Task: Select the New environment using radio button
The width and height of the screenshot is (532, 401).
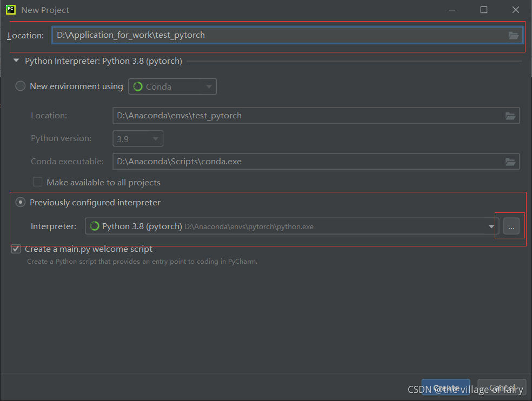Action: coord(21,86)
